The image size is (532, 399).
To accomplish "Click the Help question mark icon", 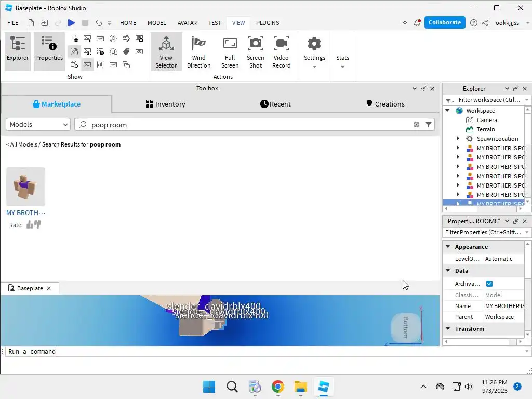I will coord(474,23).
